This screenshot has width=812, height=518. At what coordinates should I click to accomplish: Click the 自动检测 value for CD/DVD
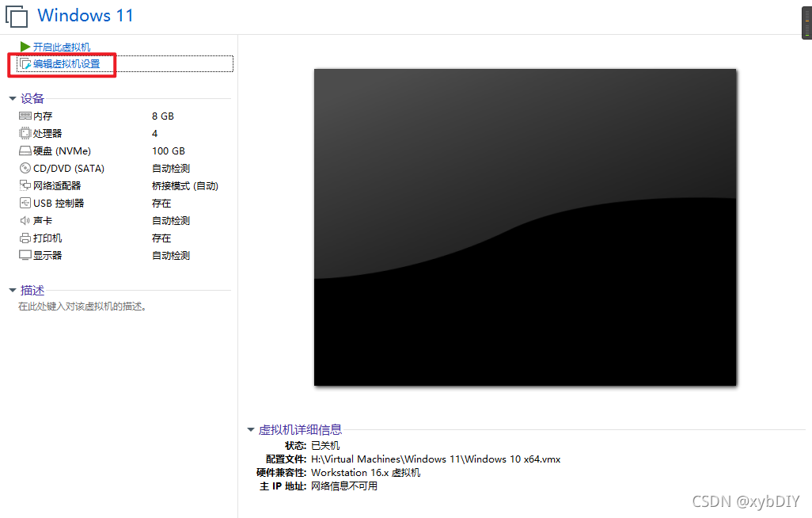(x=171, y=169)
